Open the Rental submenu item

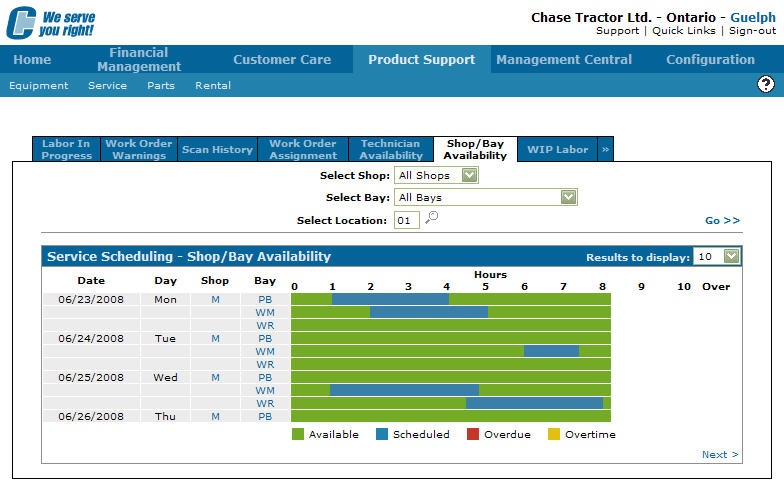pos(213,86)
